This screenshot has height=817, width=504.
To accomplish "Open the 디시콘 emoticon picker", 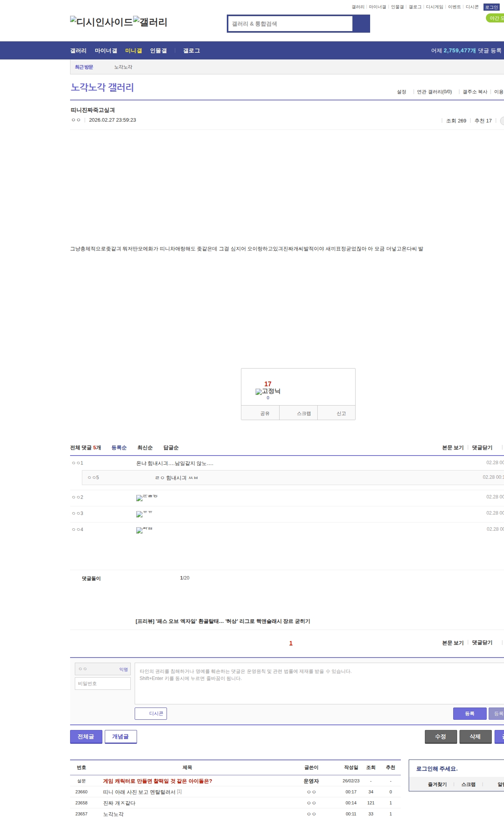I will tap(151, 713).
